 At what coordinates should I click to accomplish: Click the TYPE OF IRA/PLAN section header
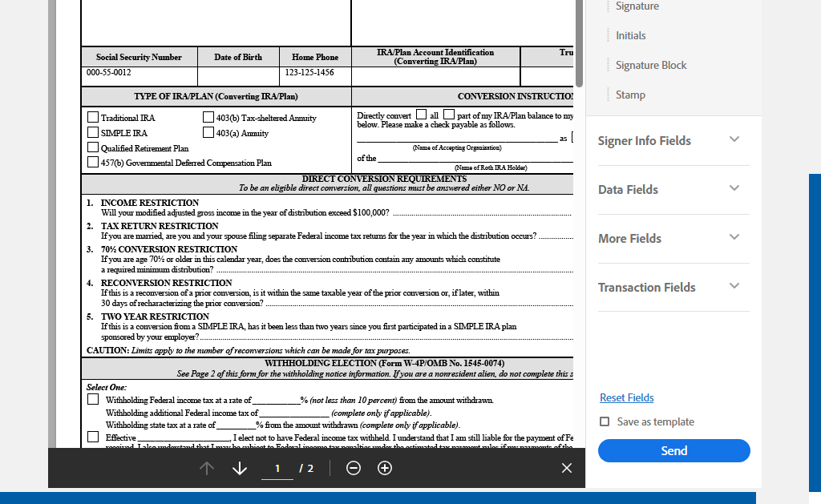[x=216, y=96]
